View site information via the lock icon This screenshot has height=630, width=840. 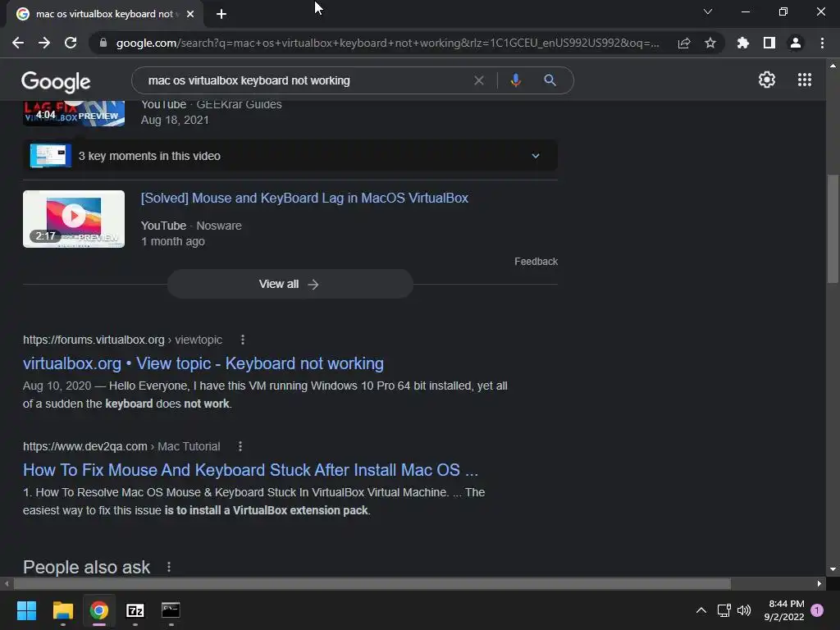103,43
